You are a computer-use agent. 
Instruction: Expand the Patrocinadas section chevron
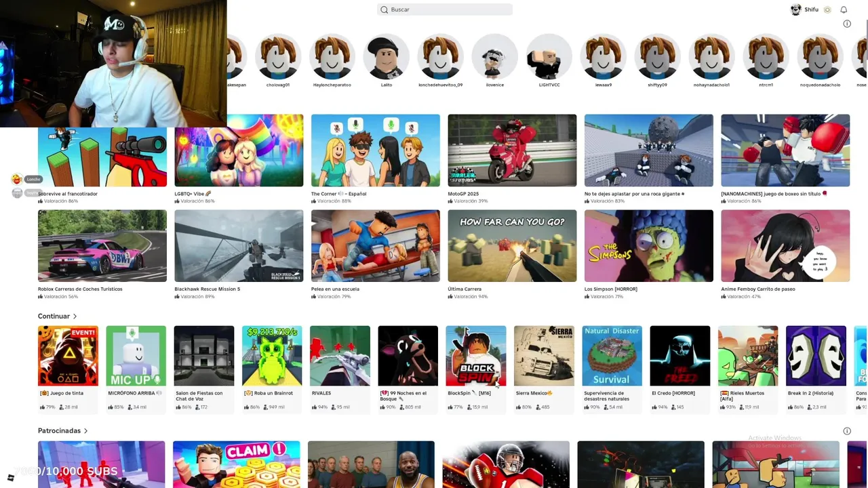click(x=85, y=431)
